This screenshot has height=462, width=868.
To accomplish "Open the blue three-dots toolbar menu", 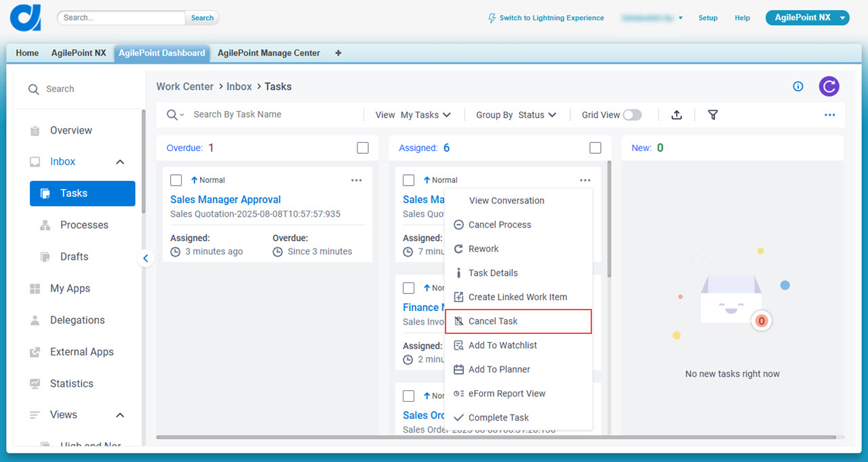I will tap(829, 115).
